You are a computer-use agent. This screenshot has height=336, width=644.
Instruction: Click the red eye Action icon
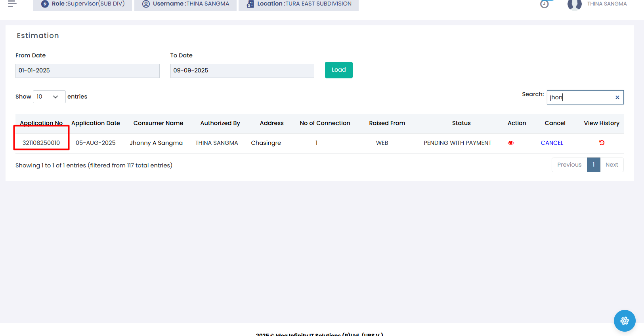point(510,143)
